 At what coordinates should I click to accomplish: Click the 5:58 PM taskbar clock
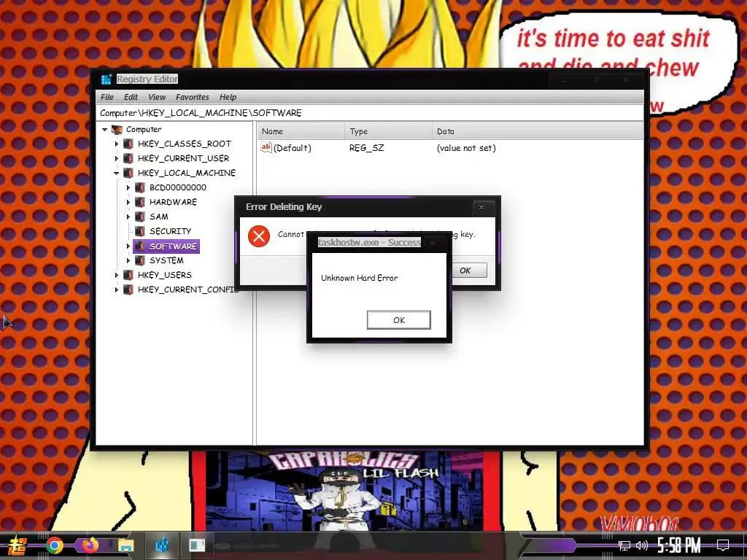coord(679,545)
